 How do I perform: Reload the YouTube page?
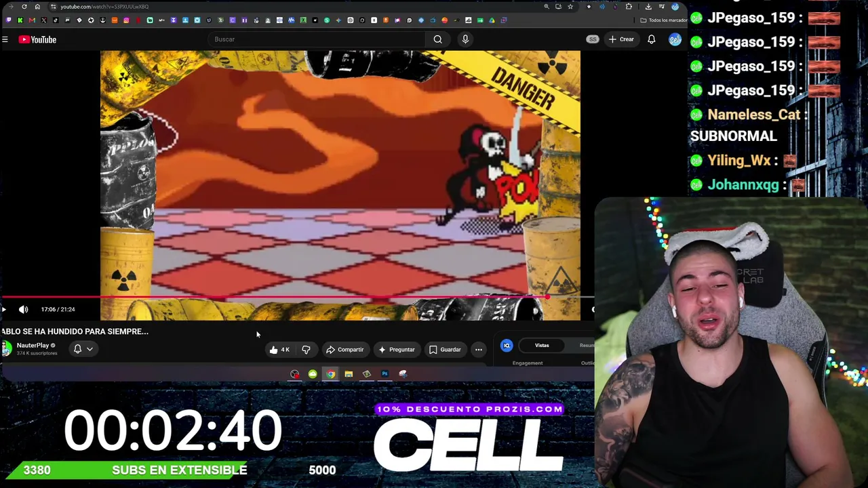(x=24, y=7)
